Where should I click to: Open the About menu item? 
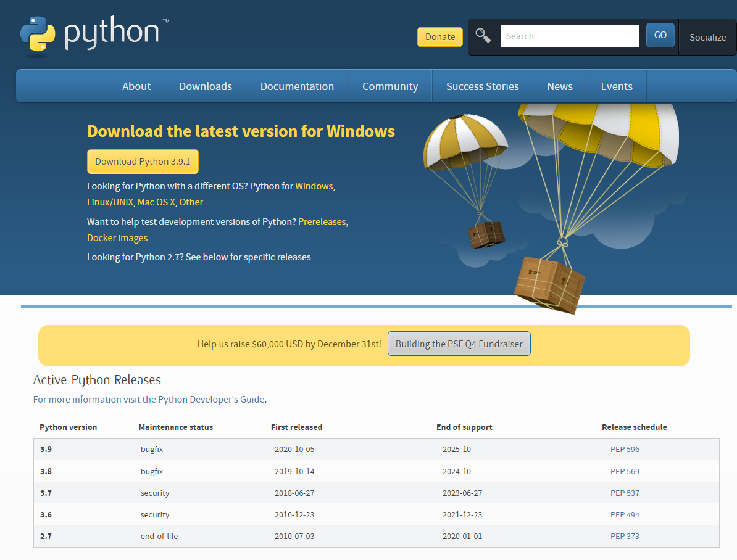click(136, 86)
